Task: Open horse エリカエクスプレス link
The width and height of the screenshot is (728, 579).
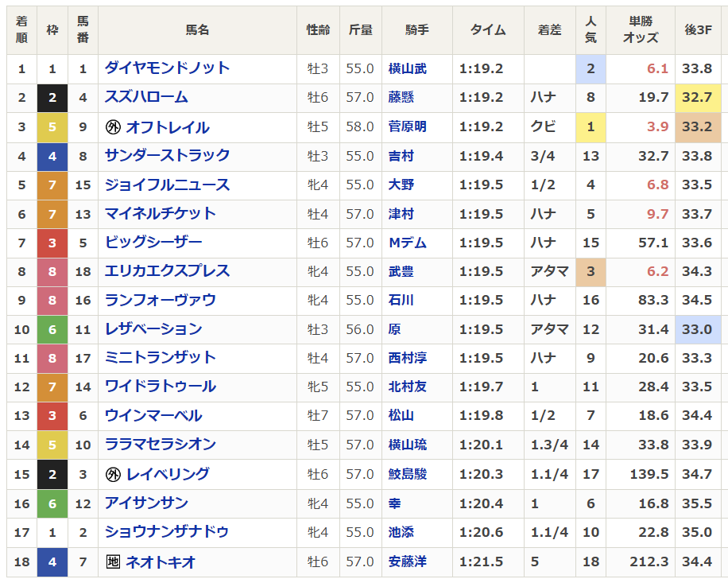Action: point(167,271)
